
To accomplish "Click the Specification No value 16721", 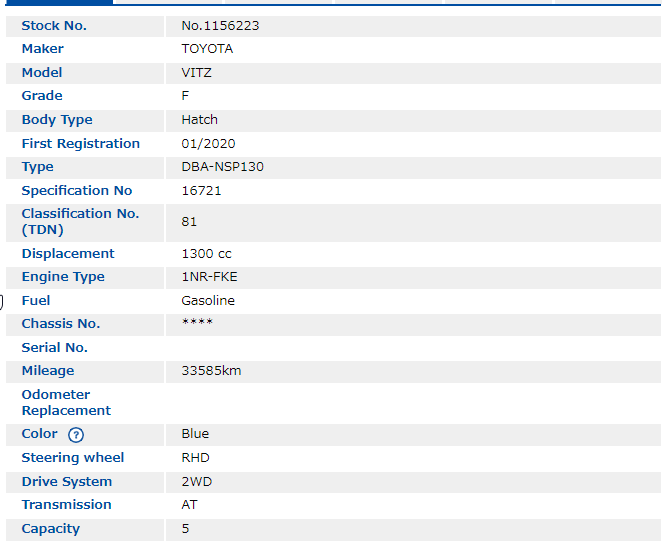I will (201, 191).
